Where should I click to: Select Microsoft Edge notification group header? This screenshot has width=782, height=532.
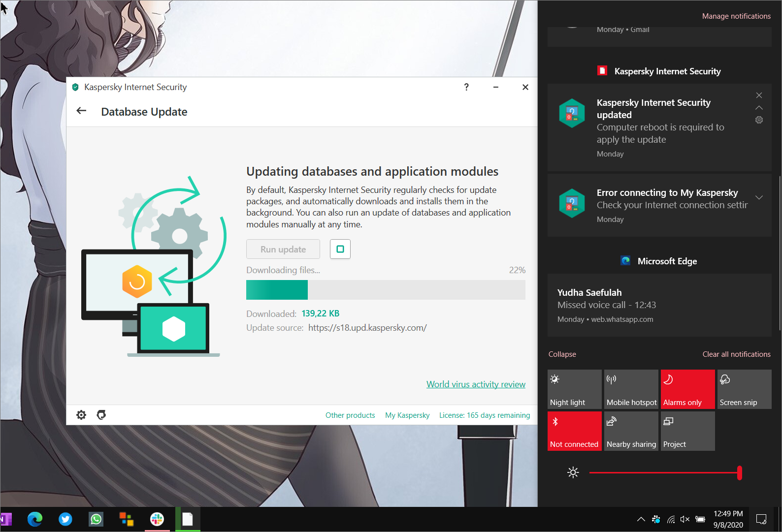659,261
